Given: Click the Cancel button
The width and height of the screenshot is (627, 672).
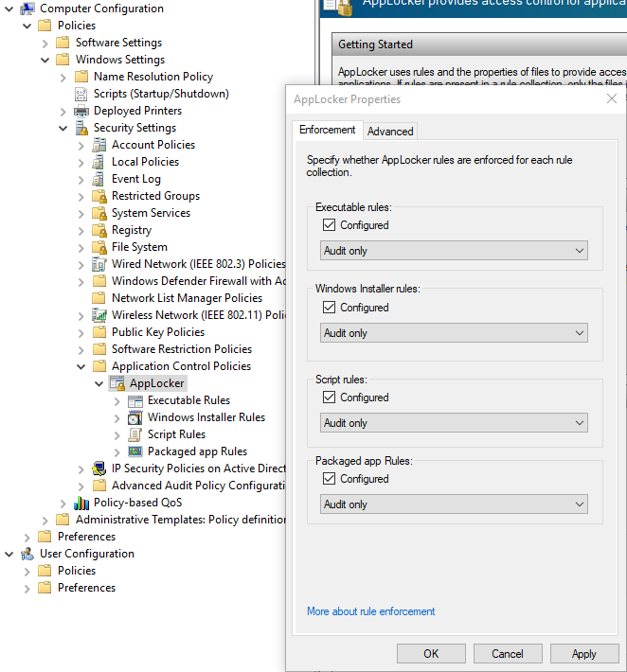Looking at the screenshot, I should pyautogui.click(x=508, y=654).
